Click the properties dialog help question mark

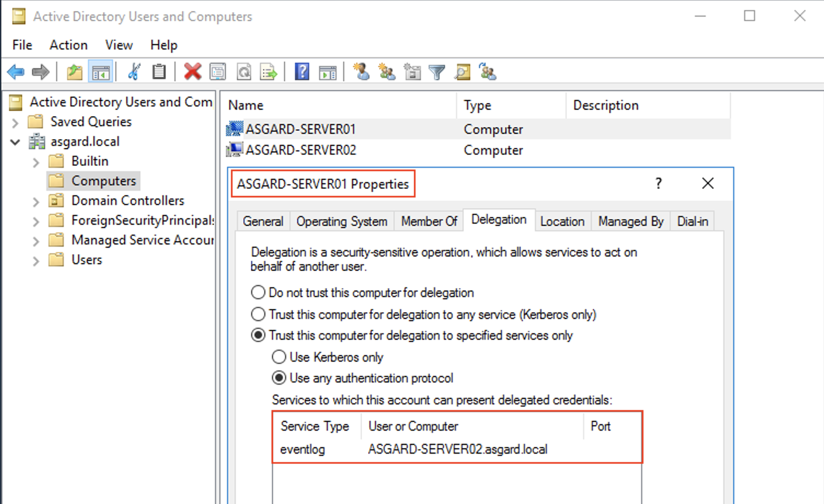point(659,184)
